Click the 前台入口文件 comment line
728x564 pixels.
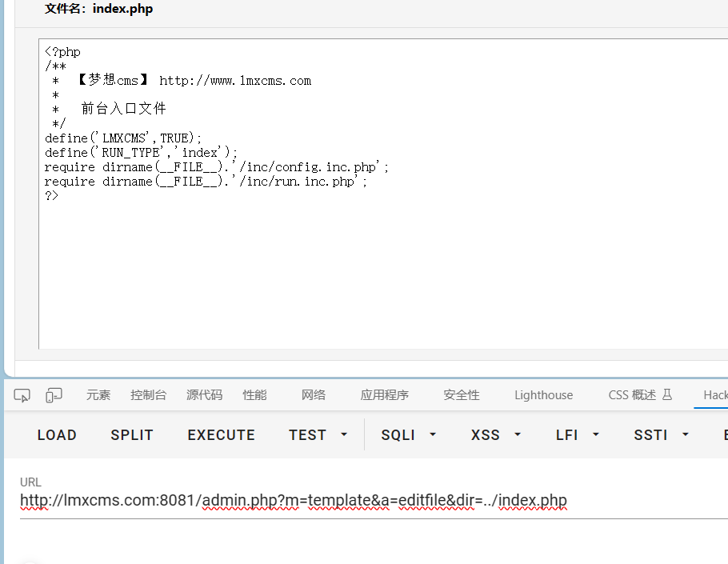pyautogui.click(x=123, y=109)
